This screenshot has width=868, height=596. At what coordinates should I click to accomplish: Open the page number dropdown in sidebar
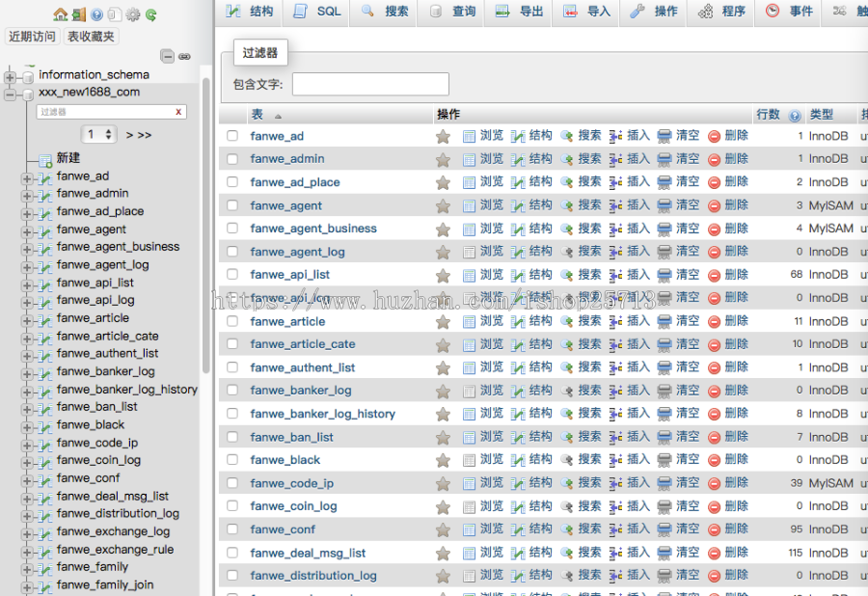click(x=99, y=135)
